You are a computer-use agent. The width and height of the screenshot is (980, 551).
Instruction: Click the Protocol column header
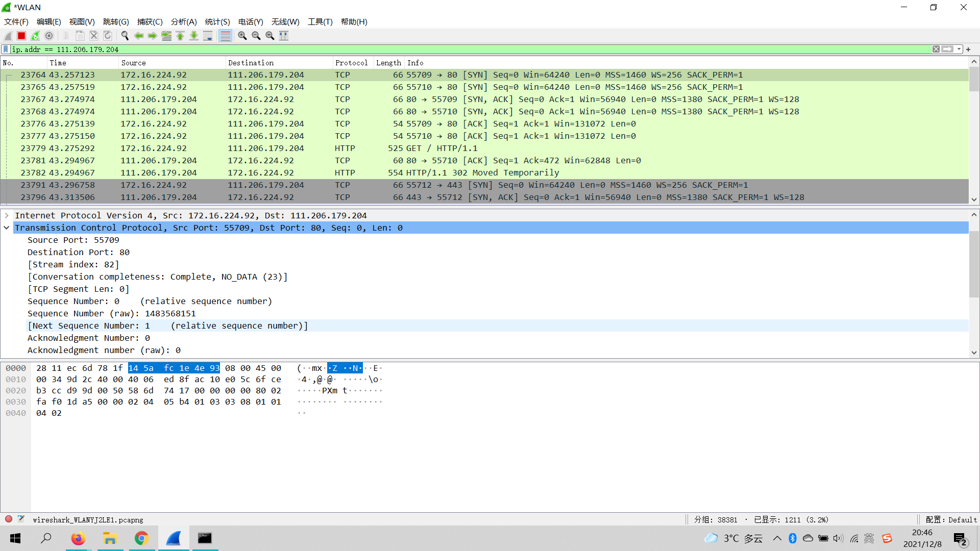[x=351, y=63]
